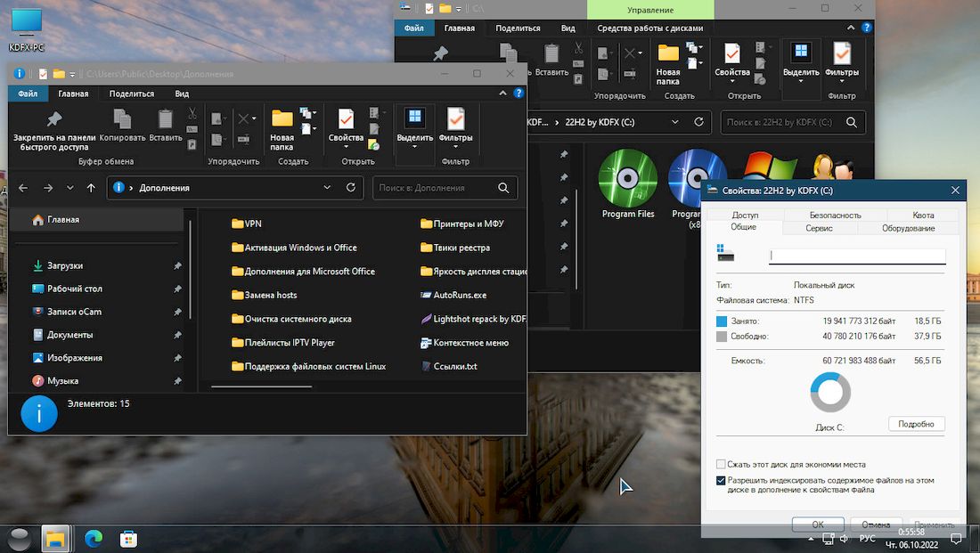The height and width of the screenshot is (553, 980).
Task: Select Очистка системного диска folder
Action: click(x=291, y=319)
